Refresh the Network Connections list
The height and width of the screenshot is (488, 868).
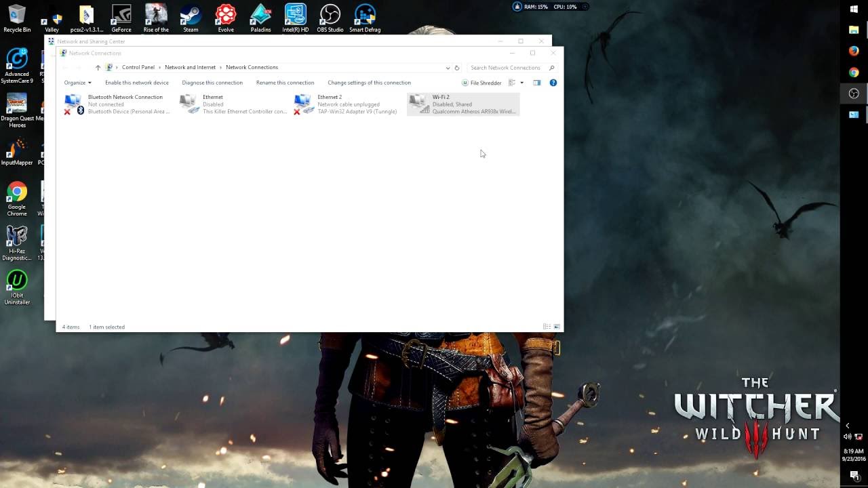pos(457,68)
